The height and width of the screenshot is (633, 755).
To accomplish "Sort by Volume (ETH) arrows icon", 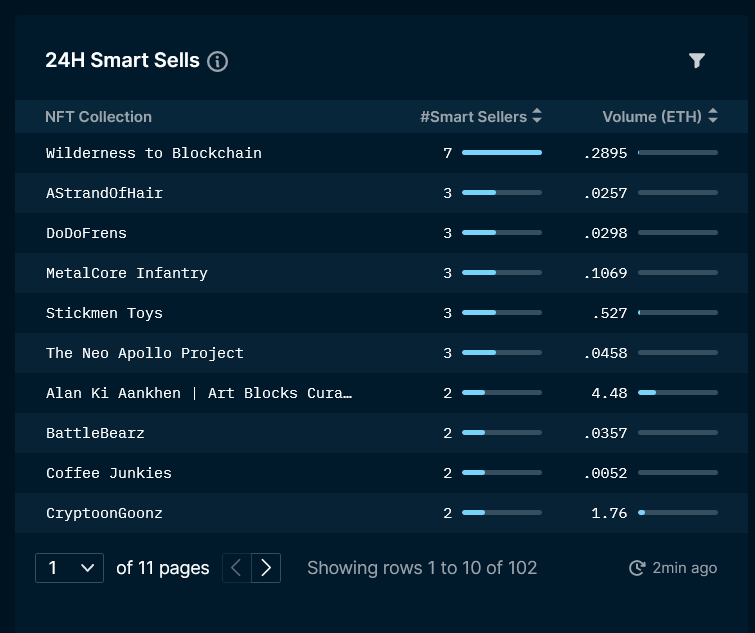I will point(713,116).
